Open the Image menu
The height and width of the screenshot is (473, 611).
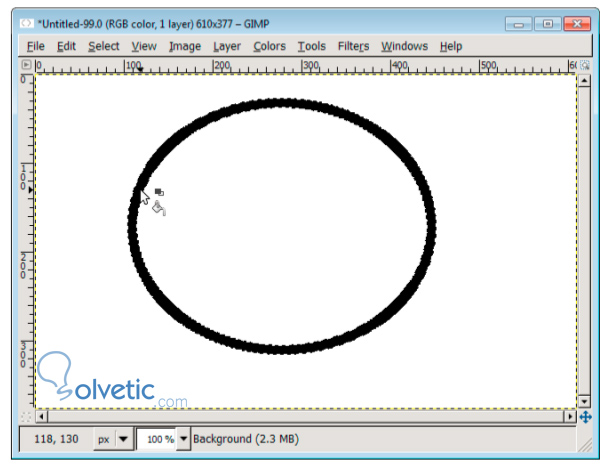tap(185, 46)
